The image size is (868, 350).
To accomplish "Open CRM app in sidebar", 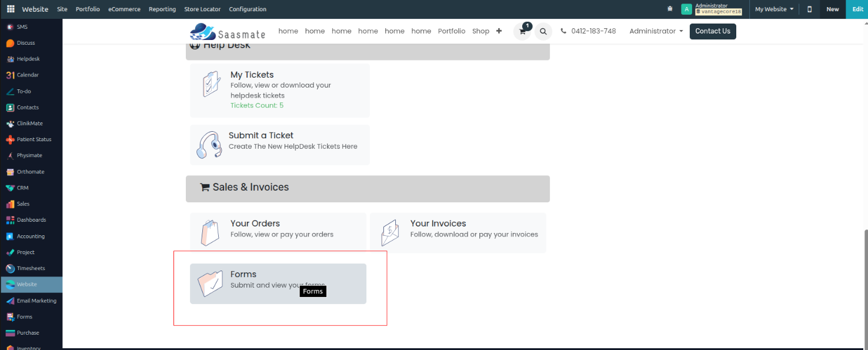I will click(22, 188).
